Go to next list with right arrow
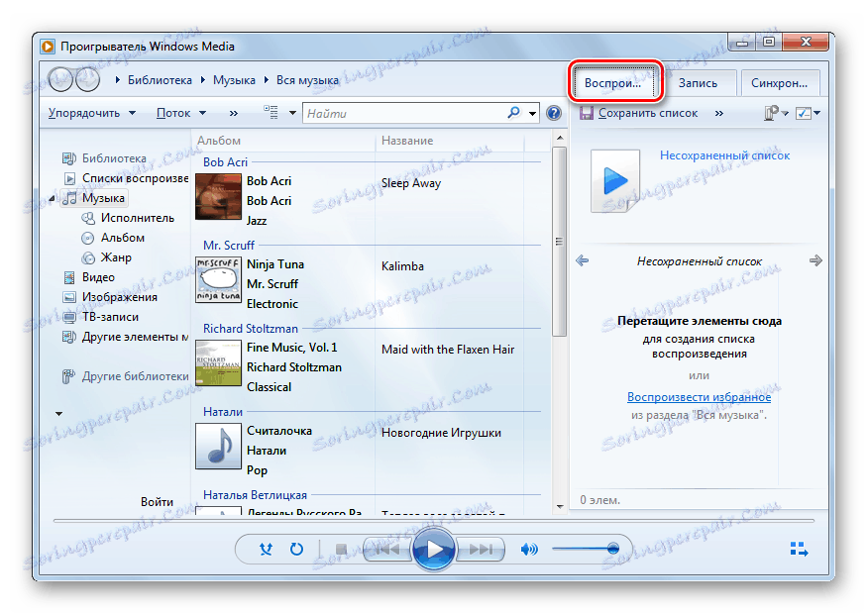Screen dimensions: 868x614 point(815,260)
